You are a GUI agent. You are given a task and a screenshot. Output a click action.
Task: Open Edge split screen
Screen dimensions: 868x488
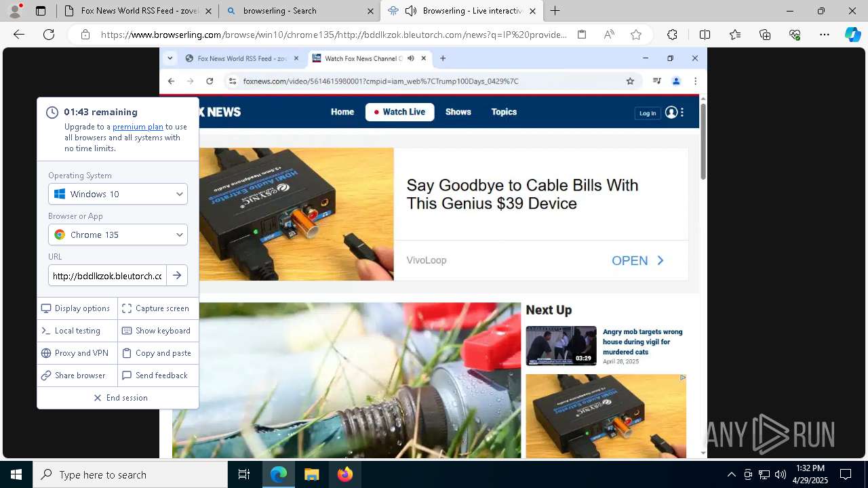pos(705,35)
